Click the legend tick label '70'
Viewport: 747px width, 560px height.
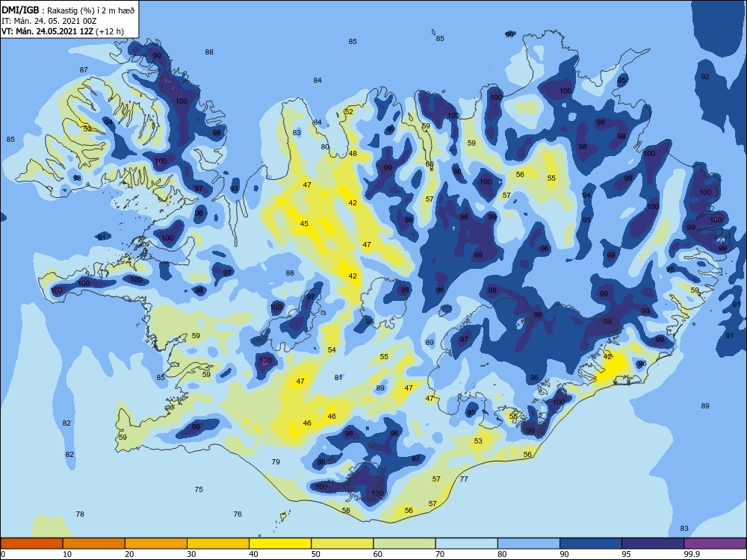click(440, 554)
